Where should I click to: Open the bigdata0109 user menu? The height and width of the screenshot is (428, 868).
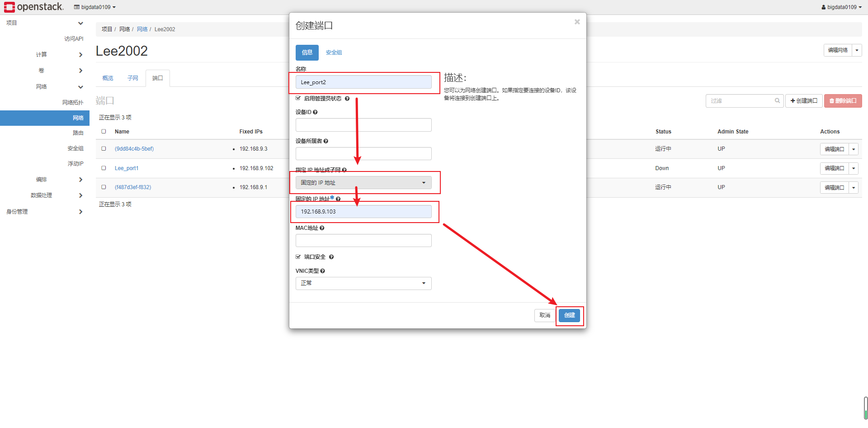click(x=841, y=7)
